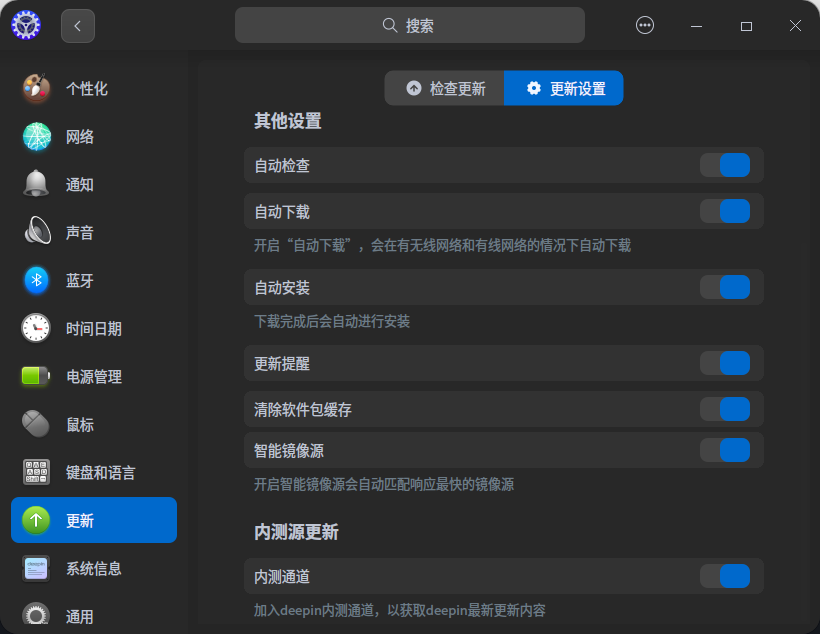Open 蓝牙 settings page

[94, 280]
